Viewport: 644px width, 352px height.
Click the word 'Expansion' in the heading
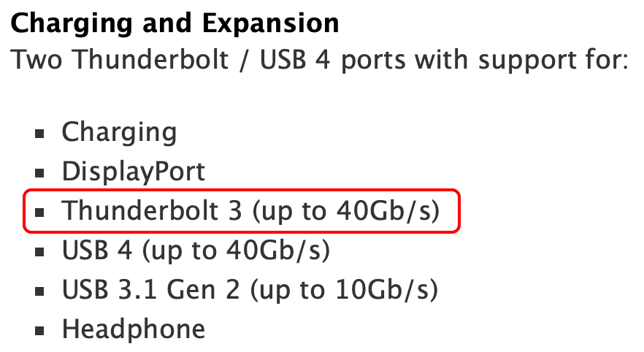coord(271,23)
